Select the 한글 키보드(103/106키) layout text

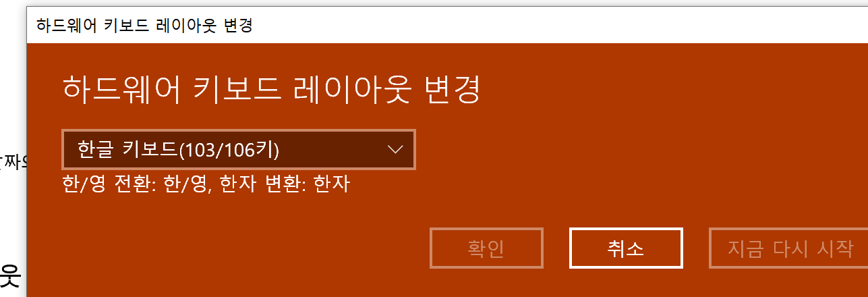(179, 150)
